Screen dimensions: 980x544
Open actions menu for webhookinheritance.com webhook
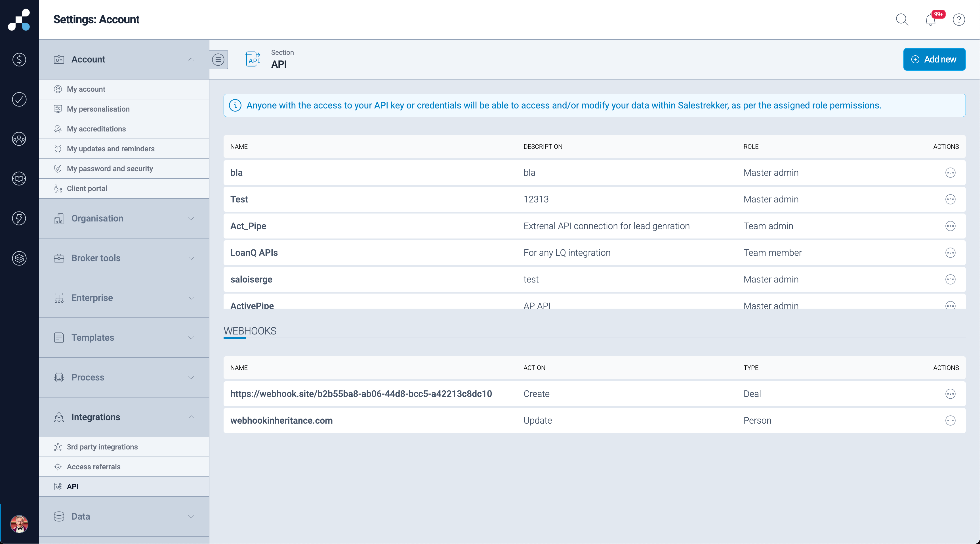pyautogui.click(x=950, y=421)
